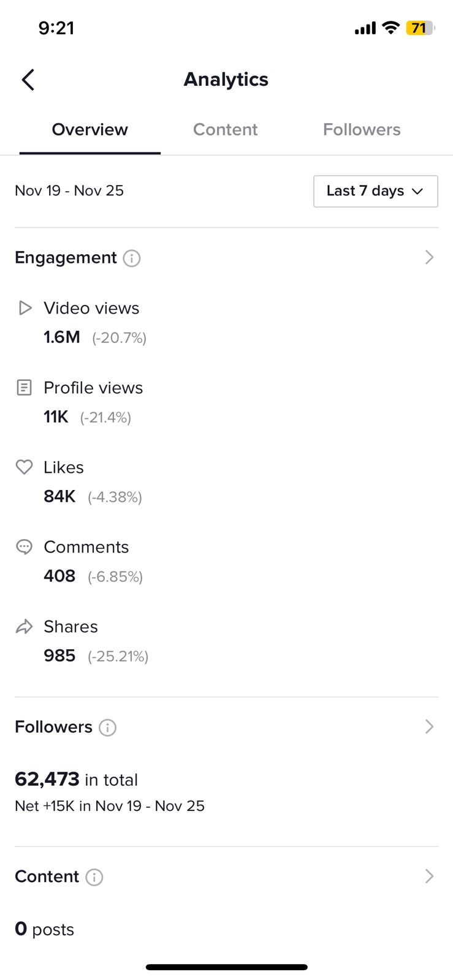This screenshot has height=980, width=453.
Task: Tap the Comments bubble icon
Action: tap(24, 547)
